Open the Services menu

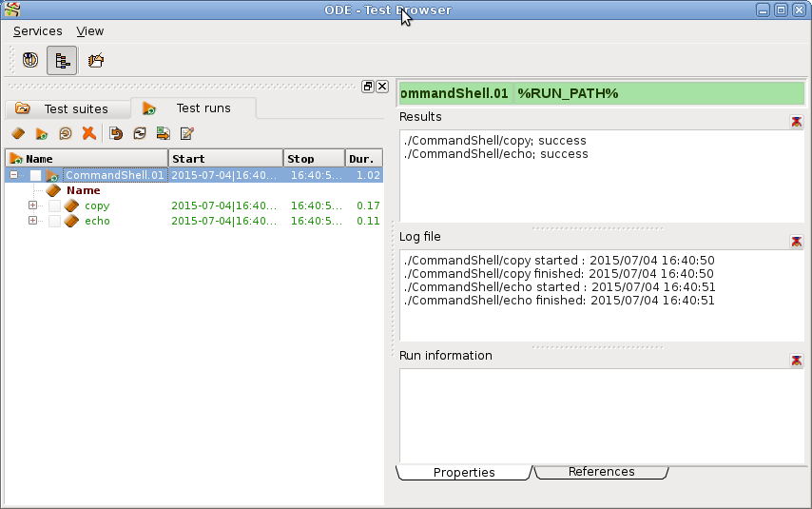click(37, 31)
